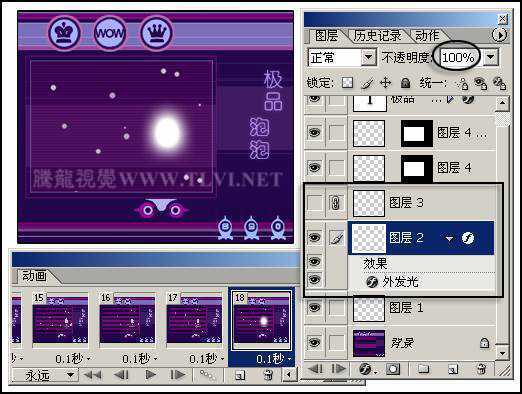This screenshot has height=394, width=522.
Task: Select the 图层 3 layer name
Action: tap(407, 203)
